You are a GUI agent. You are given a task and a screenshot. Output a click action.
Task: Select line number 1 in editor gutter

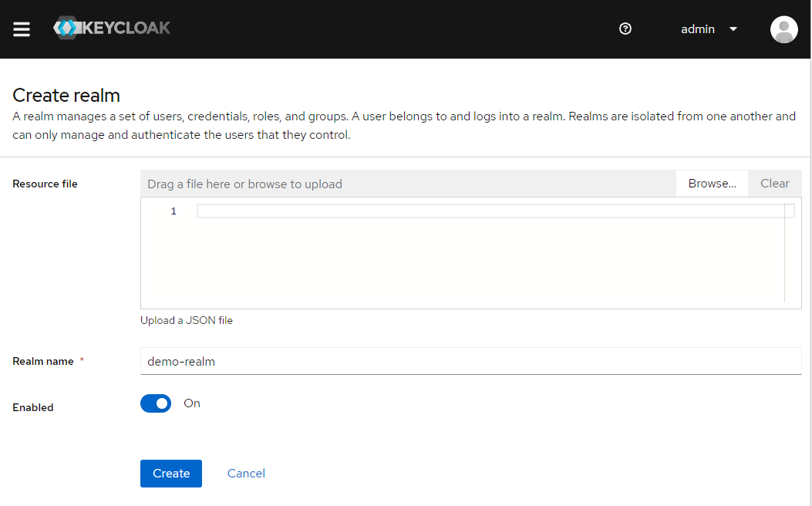[x=174, y=211]
